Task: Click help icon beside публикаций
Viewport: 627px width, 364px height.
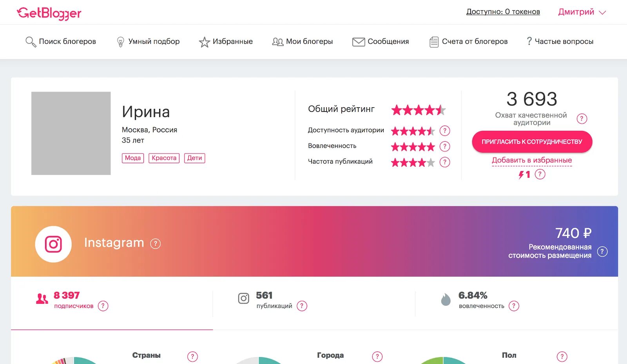Action: [302, 306]
